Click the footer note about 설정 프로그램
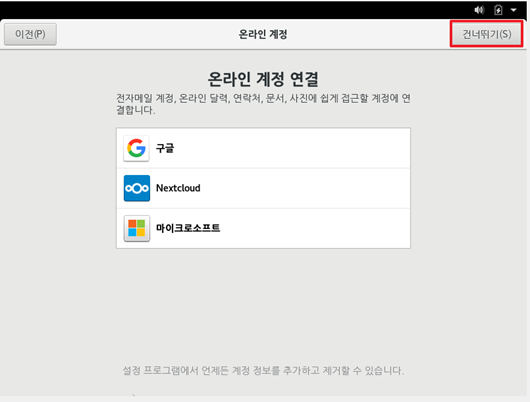The height and width of the screenshot is (402, 530). click(x=263, y=371)
